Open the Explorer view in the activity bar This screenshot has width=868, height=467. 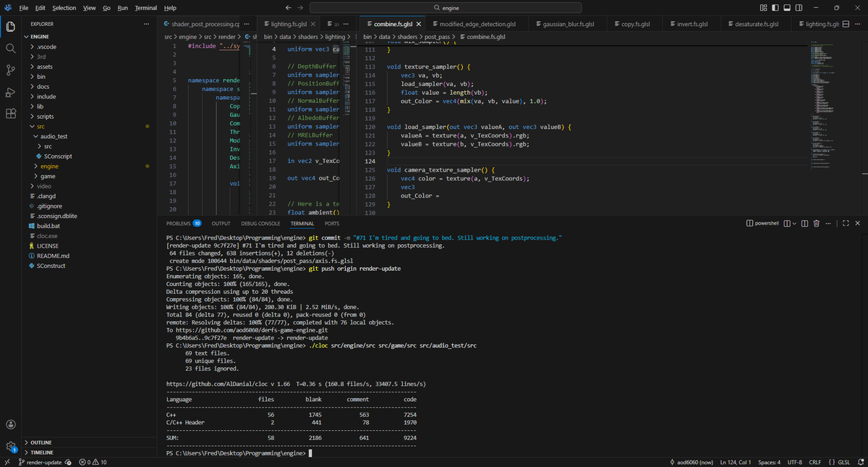[11, 27]
